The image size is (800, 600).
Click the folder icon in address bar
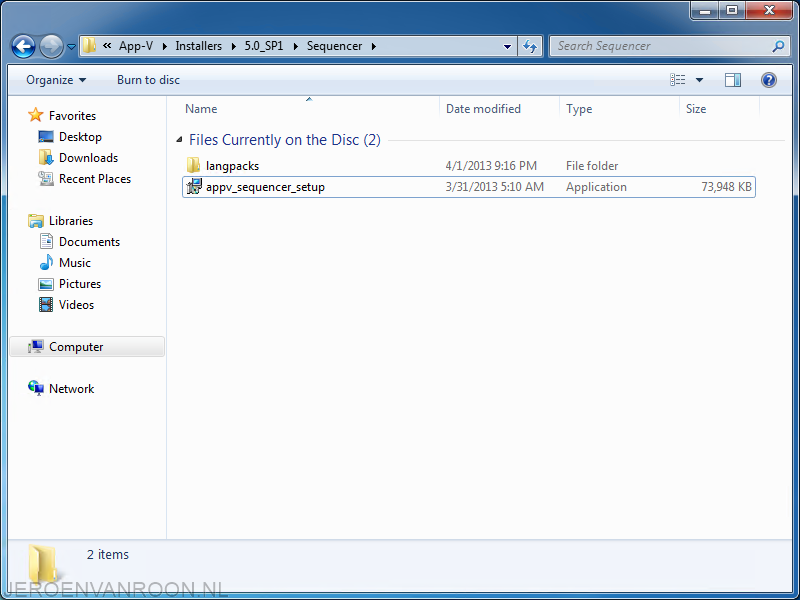coord(89,46)
